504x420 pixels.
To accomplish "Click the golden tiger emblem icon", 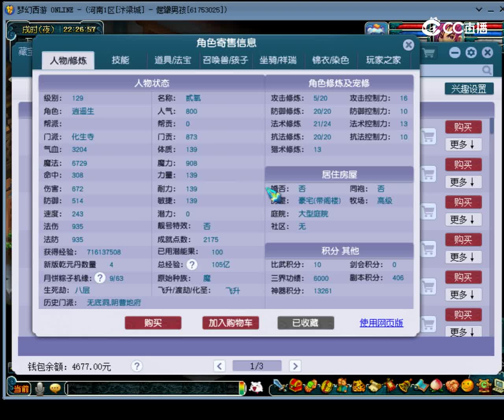I will pyautogui.click(x=358, y=386).
